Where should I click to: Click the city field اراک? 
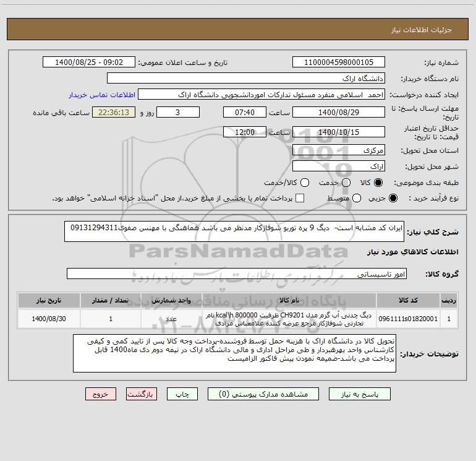pyautogui.click(x=339, y=166)
